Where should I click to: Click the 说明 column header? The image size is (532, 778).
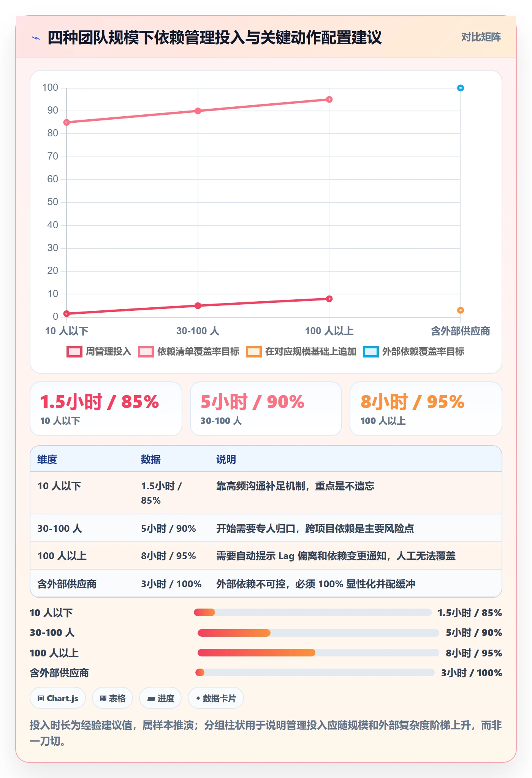click(226, 459)
